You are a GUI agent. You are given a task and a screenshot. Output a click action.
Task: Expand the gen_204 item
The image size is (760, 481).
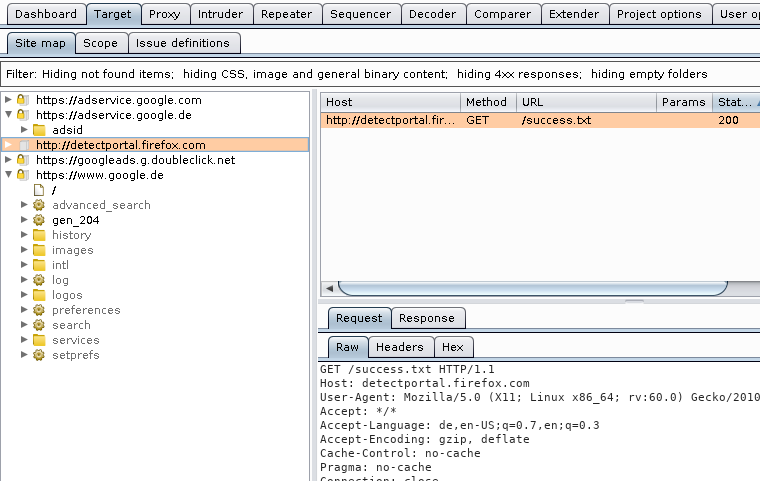24,220
